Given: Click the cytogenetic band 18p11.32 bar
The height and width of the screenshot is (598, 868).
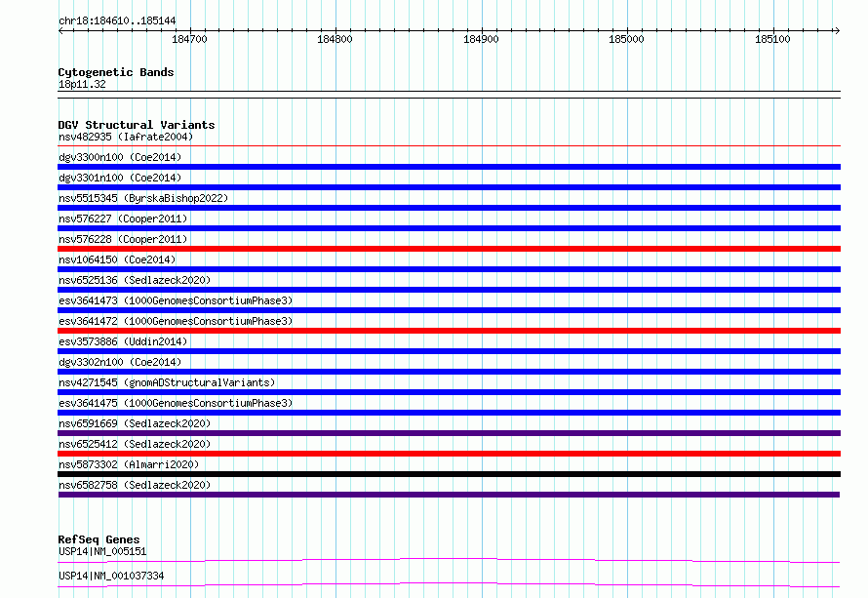Looking at the screenshot, I should 449,95.
